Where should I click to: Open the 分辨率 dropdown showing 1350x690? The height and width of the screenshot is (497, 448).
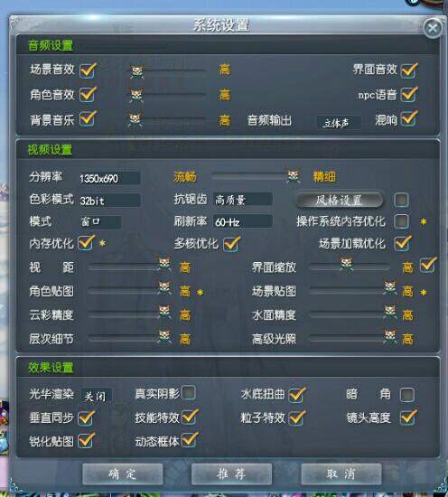tap(109, 178)
